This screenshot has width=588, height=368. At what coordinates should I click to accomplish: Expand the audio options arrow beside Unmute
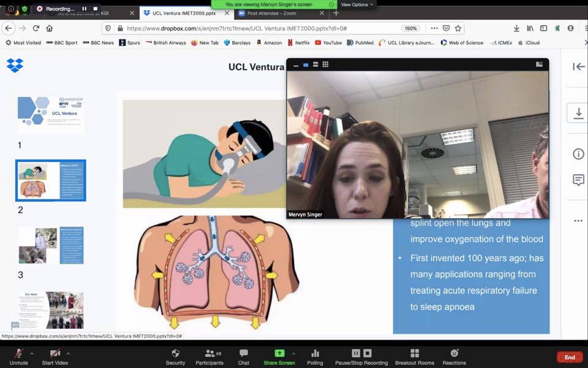pyautogui.click(x=32, y=353)
